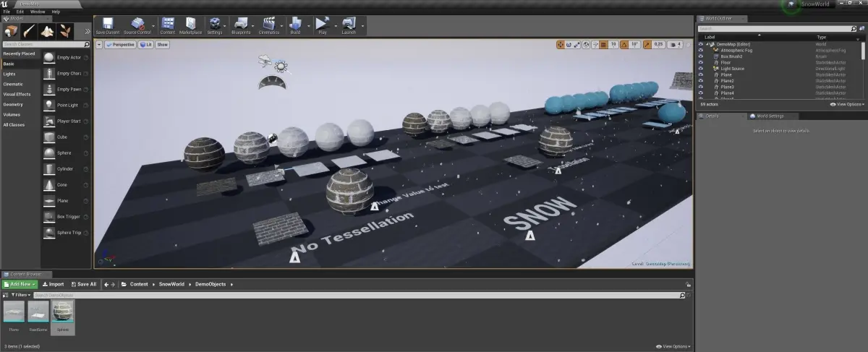Open the viewport options dropdown arrow

point(99,45)
